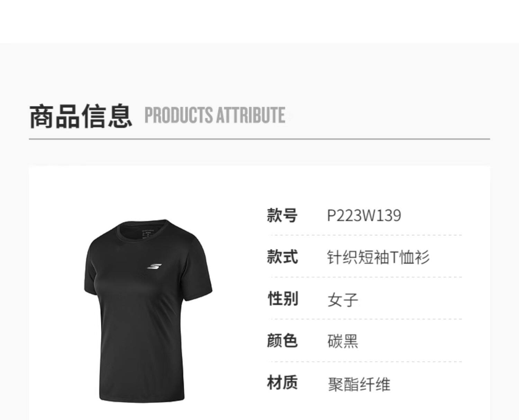
Task: Click the 款号 label
Action: [x=282, y=215]
